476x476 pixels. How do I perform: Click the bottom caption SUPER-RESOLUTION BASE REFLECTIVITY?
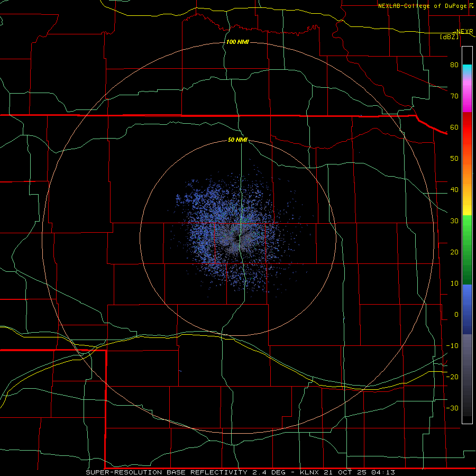167,472
